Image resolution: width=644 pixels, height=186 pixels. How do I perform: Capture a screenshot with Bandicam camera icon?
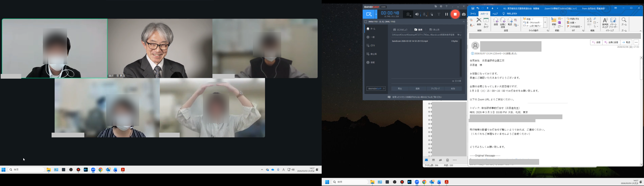click(x=464, y=14)
